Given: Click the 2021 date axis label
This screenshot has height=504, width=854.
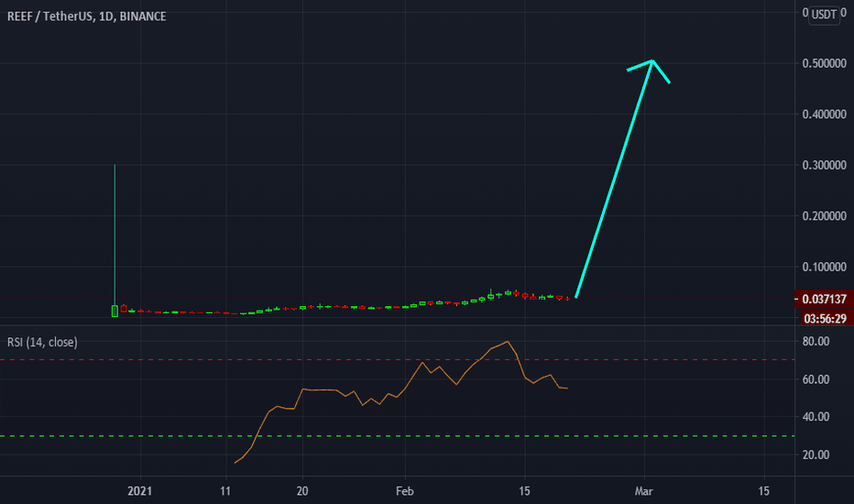Looking at the screenshot, I should click(x=140, y=491).
